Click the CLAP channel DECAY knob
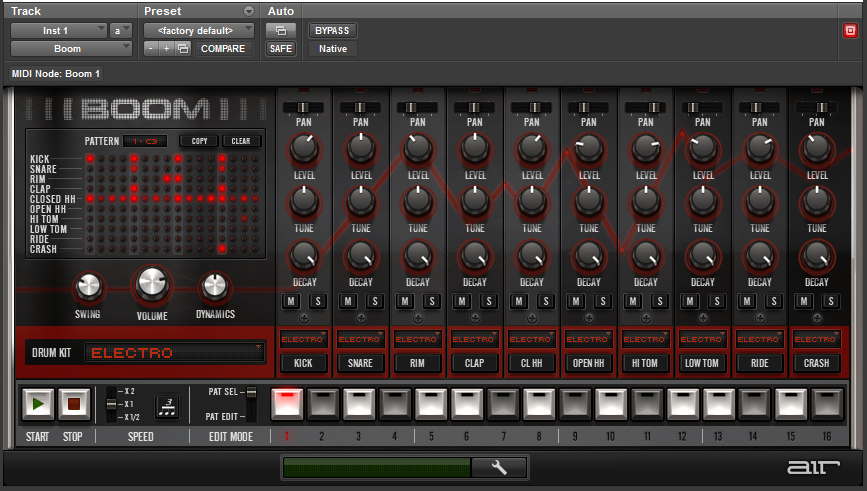The height and width of the screenshot is (491, 867). (x=475, y=257)
